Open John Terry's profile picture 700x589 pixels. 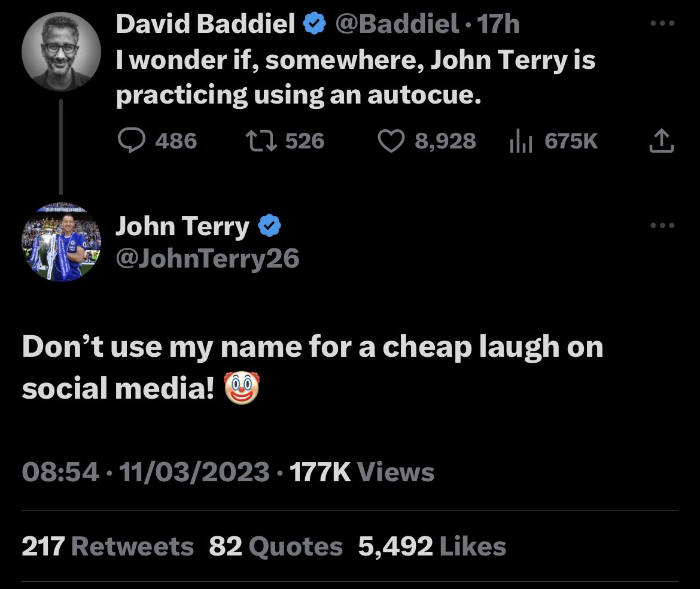[61, 242]
